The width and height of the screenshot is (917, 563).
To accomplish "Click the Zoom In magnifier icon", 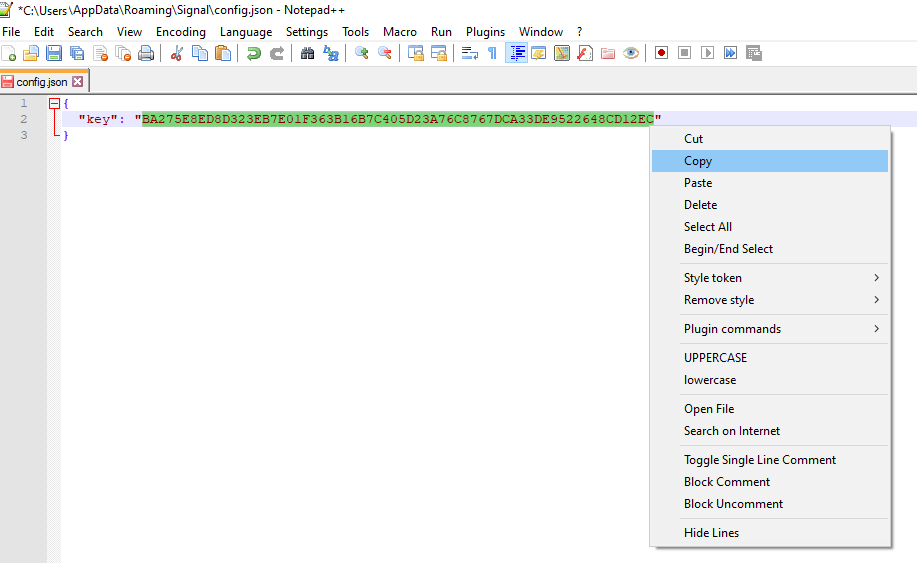I will pos(361,53).
